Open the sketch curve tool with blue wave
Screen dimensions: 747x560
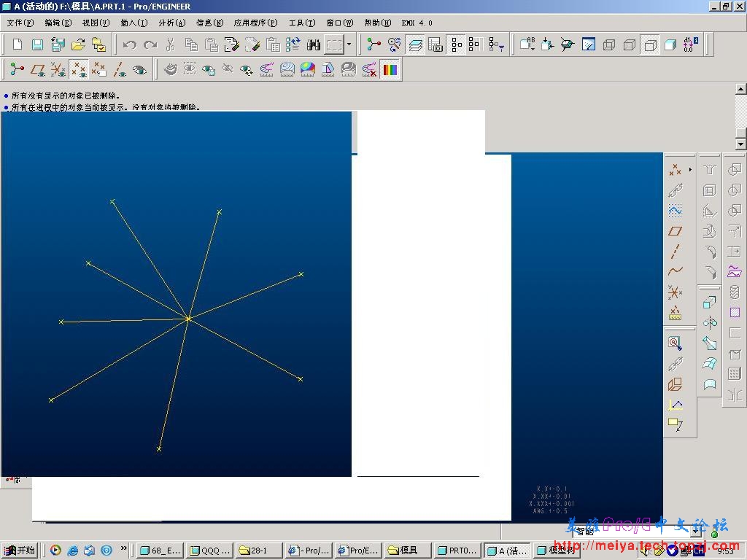(675, 210)
